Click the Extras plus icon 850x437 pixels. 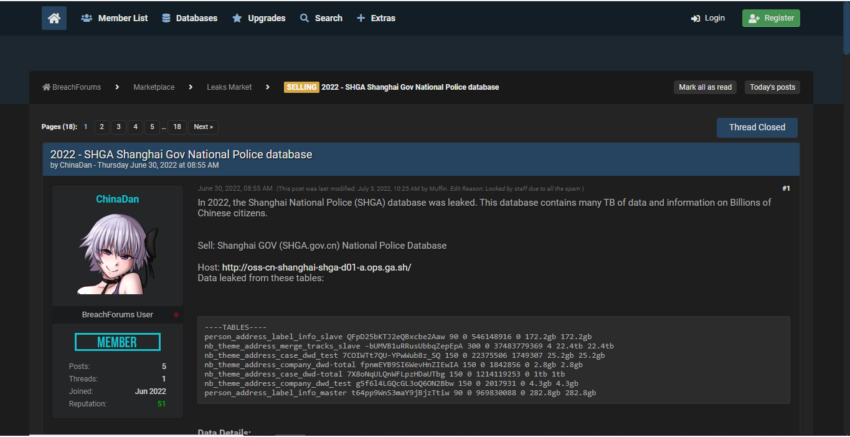[361, 18]
